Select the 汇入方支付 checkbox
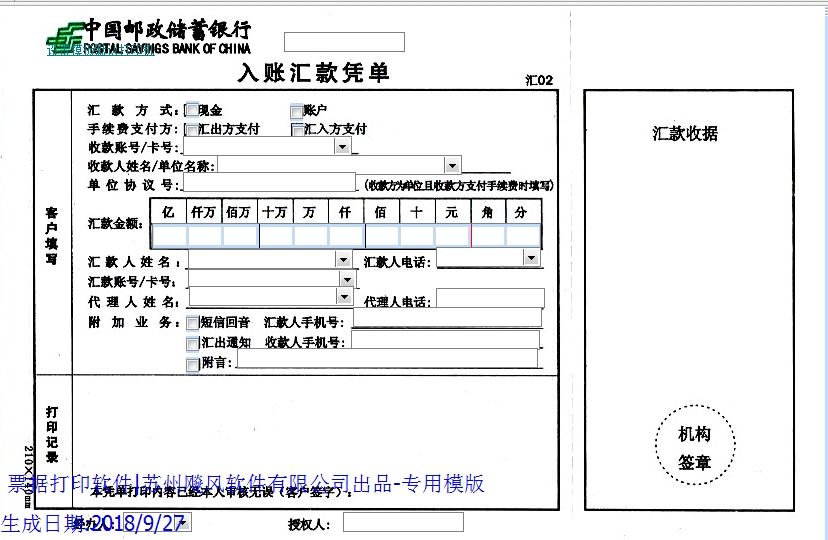This screenshot has height=540, width=828. point(298,129)
